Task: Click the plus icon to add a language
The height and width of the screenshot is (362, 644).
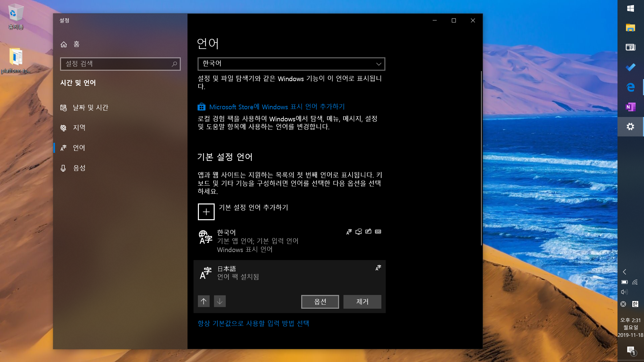Action: pos(206,212)
